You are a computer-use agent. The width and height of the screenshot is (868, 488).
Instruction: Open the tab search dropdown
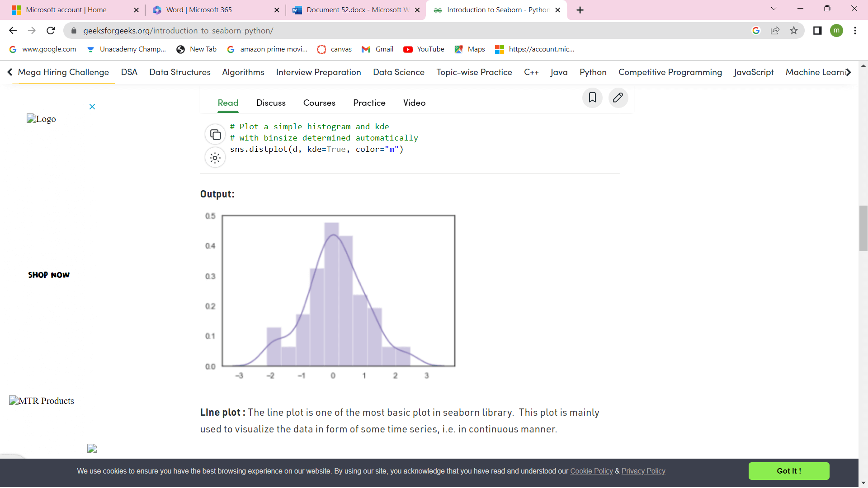774,8
